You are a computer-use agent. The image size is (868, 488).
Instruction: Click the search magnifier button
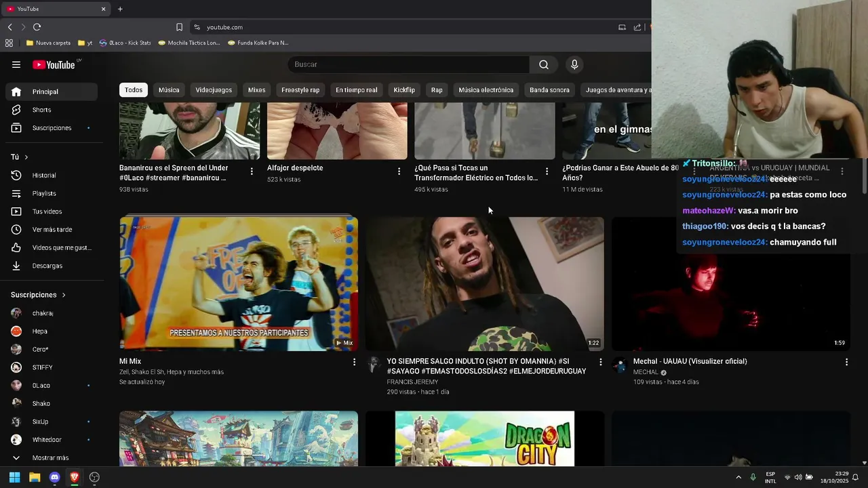click(x=544, y=64)
